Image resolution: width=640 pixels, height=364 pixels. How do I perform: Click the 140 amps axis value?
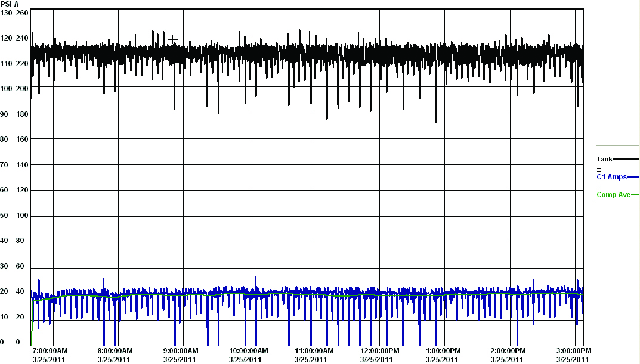coord(22,164)
